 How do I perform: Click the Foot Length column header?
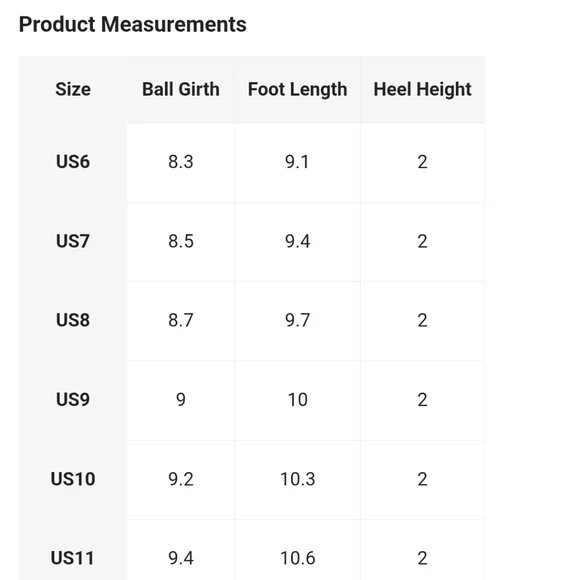point(297,90)
